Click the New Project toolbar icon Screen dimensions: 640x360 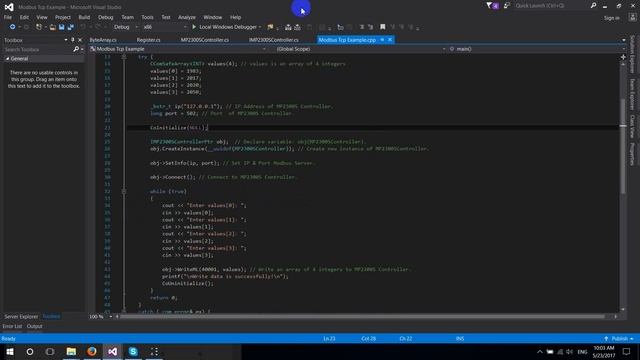point(39,27)
